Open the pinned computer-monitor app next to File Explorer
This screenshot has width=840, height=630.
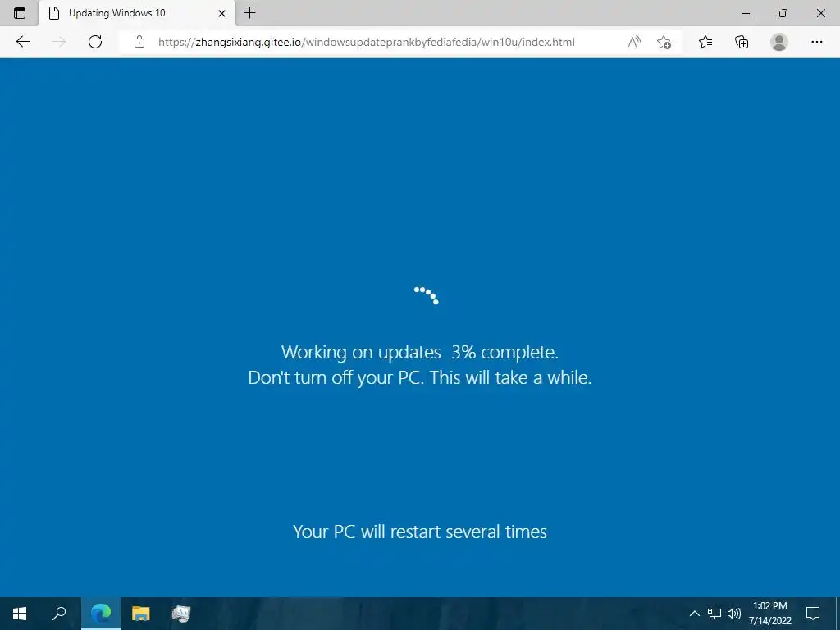181,614
